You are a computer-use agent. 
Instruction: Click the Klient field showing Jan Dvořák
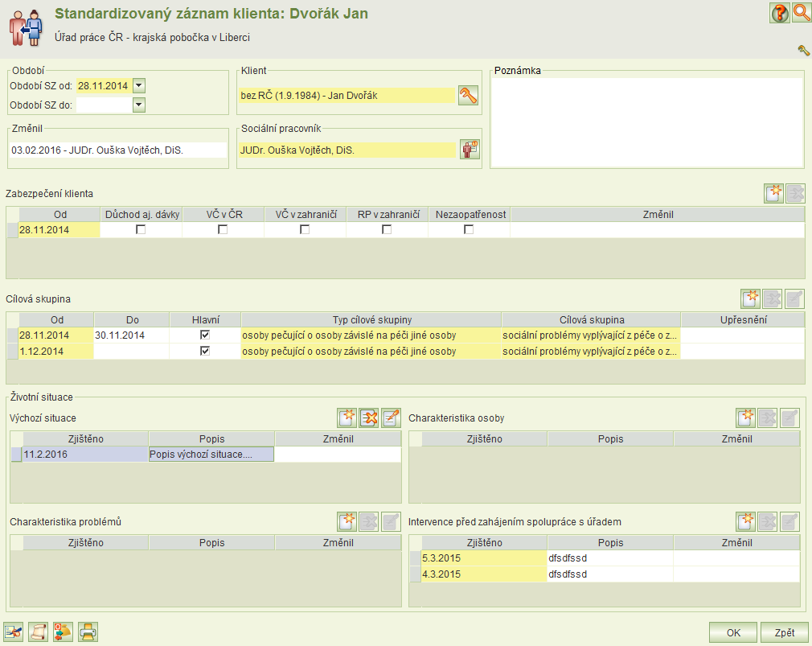[347, 95]
